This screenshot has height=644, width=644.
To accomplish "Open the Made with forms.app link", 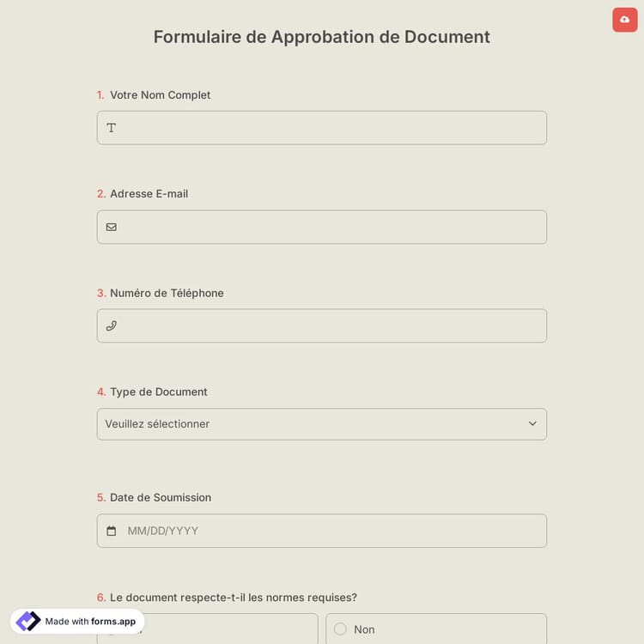I will click(90, 622).
